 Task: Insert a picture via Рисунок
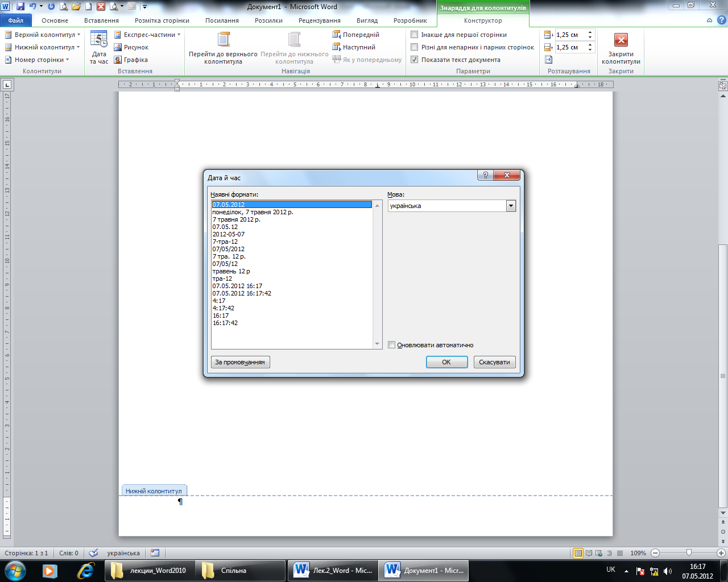131,47
